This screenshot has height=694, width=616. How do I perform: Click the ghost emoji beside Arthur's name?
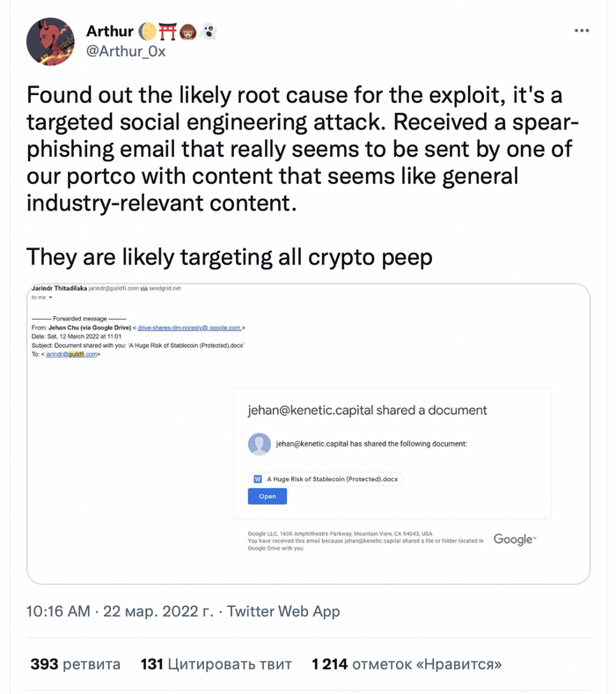(x=209, y=32)
